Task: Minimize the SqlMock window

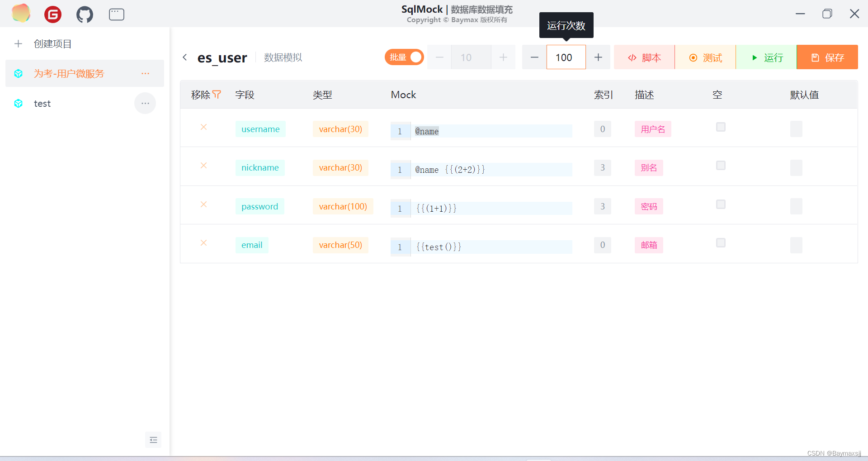Action: click(800, 14)
